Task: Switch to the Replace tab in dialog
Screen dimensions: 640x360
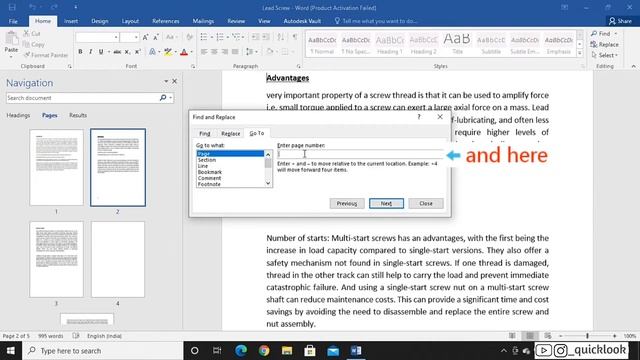Action: tap(231, 133)
